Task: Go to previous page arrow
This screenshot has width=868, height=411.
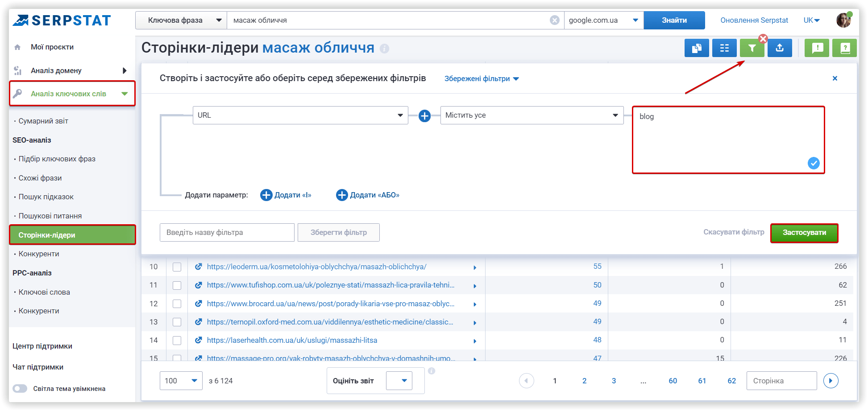Action: pyautogui.click(x=527, y=381)
